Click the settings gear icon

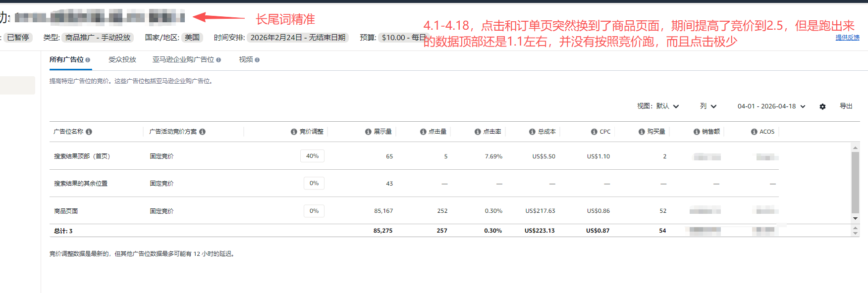coord(822,106)
